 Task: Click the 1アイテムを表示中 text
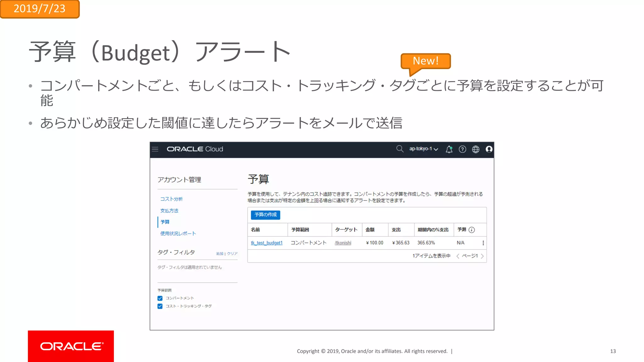pyautogui.click(x=431, y=256)
